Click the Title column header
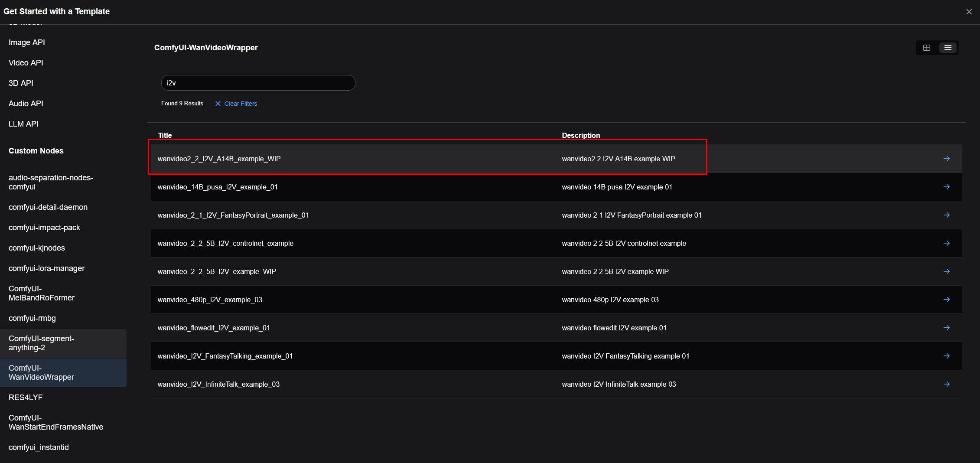980x463 pixels. click(165, 135)
